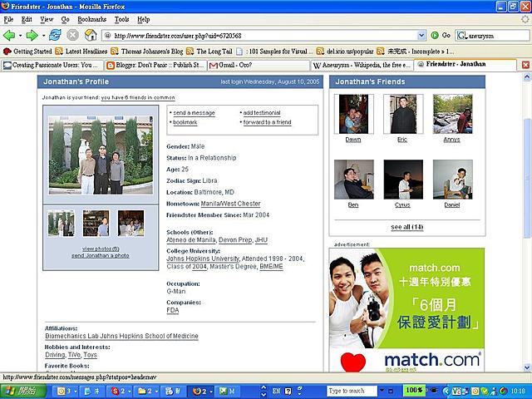Reload the page with the Refresh icon
The width and height of the screenshot is (532, 399).
pyautogui.click(x=55, y=35)
